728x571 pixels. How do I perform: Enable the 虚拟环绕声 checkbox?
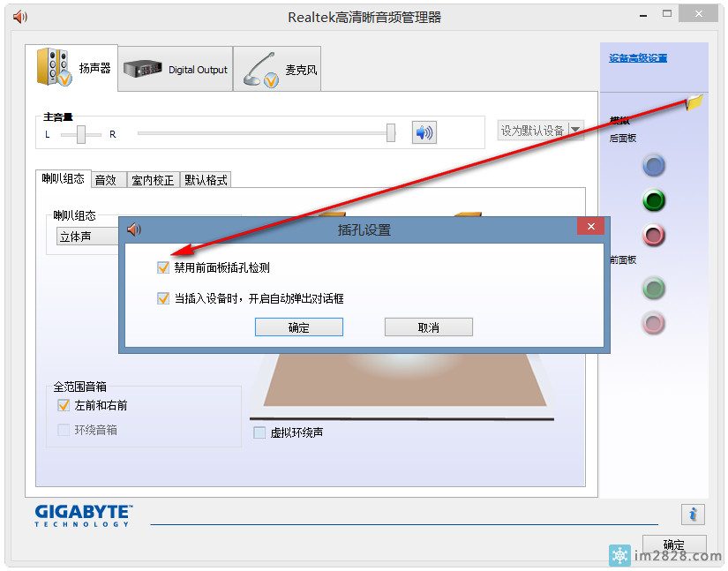(x=259, y=432)
